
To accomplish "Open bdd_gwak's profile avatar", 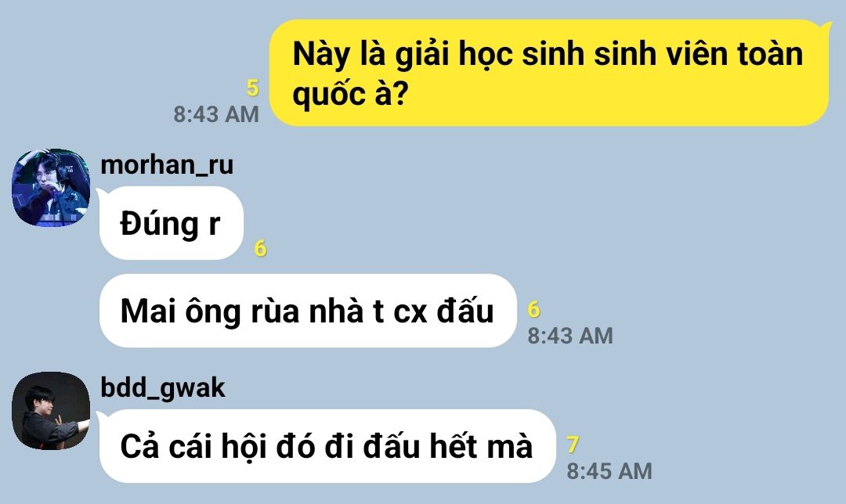I will (51, 411).
